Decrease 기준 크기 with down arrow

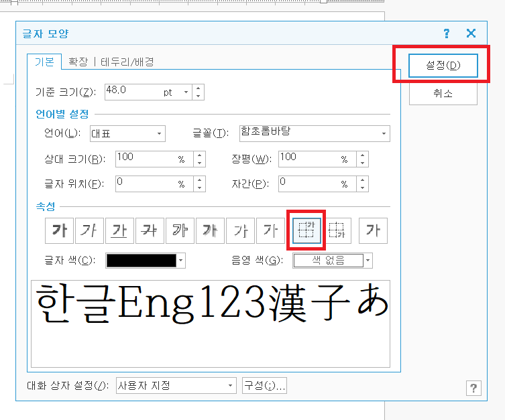[x=198, y=96]
